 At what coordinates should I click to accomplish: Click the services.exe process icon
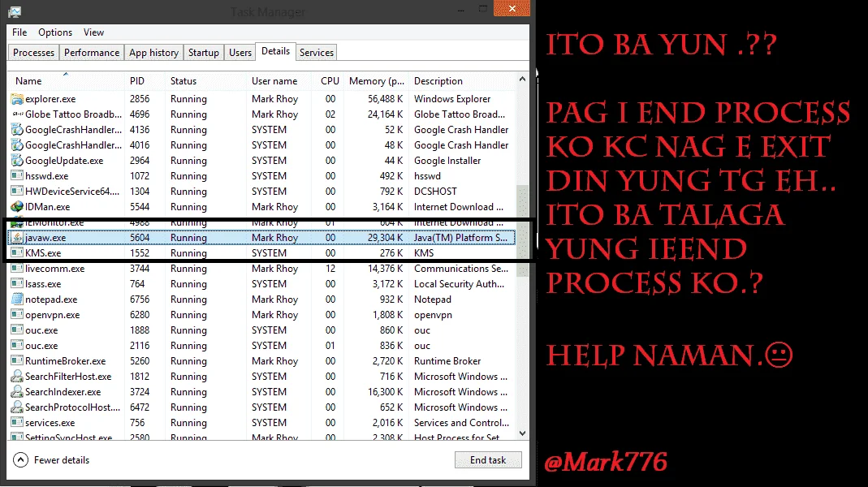(x=17, y=423)
